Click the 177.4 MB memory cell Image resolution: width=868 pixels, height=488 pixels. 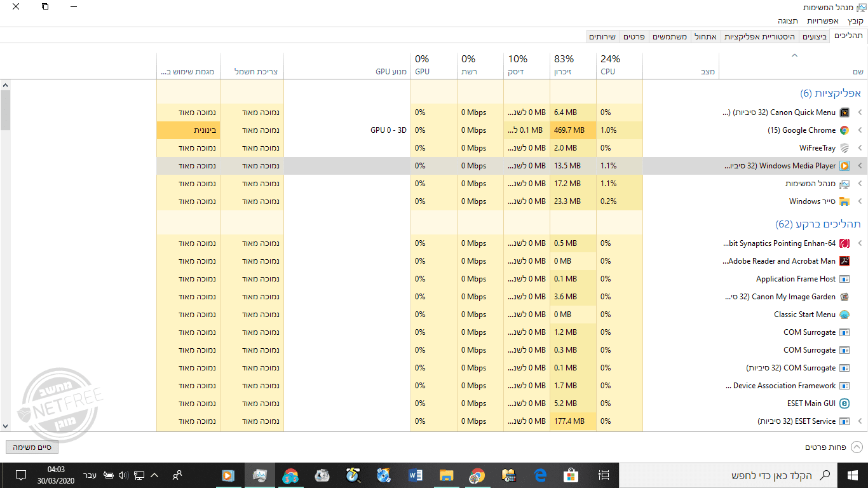pyautogui.click(x=573, y=421)
